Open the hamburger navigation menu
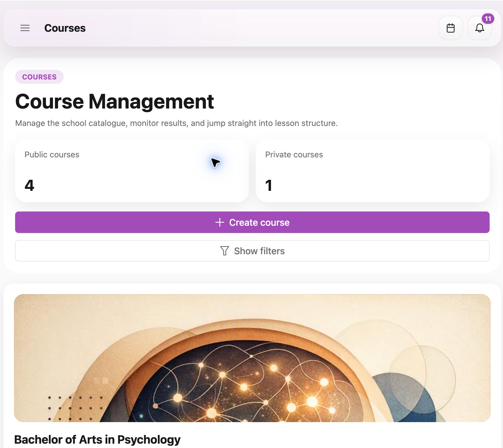Screen dimensions: 503x448 pos(25,28)
